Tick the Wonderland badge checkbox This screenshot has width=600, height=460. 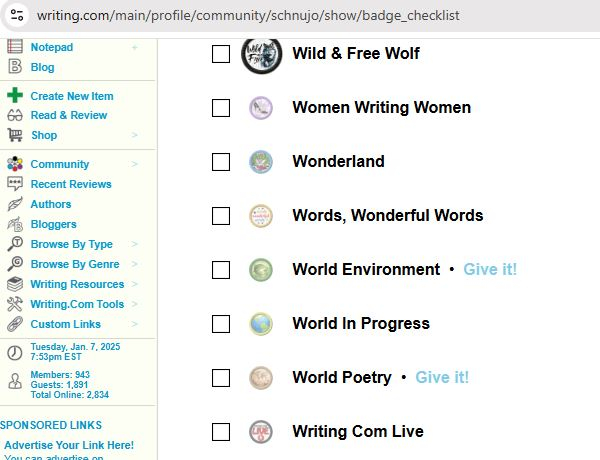point(221,162)
